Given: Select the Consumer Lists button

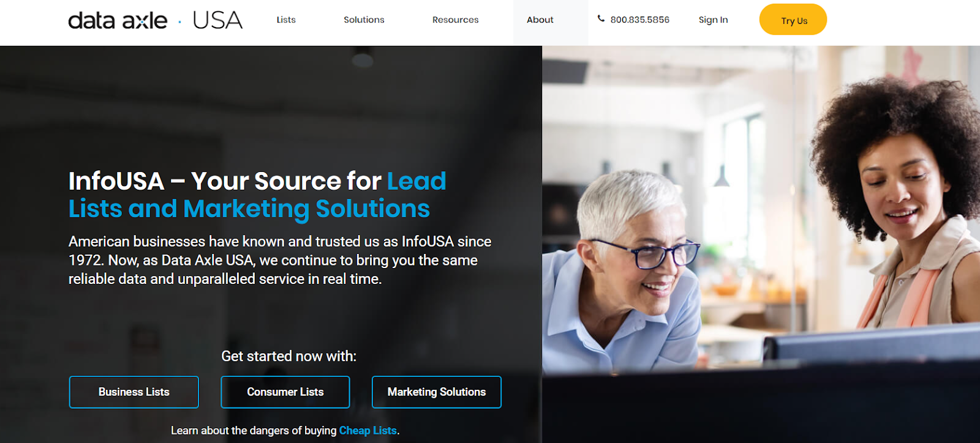Looking at the screenshot, I should (x=285, y=392).
